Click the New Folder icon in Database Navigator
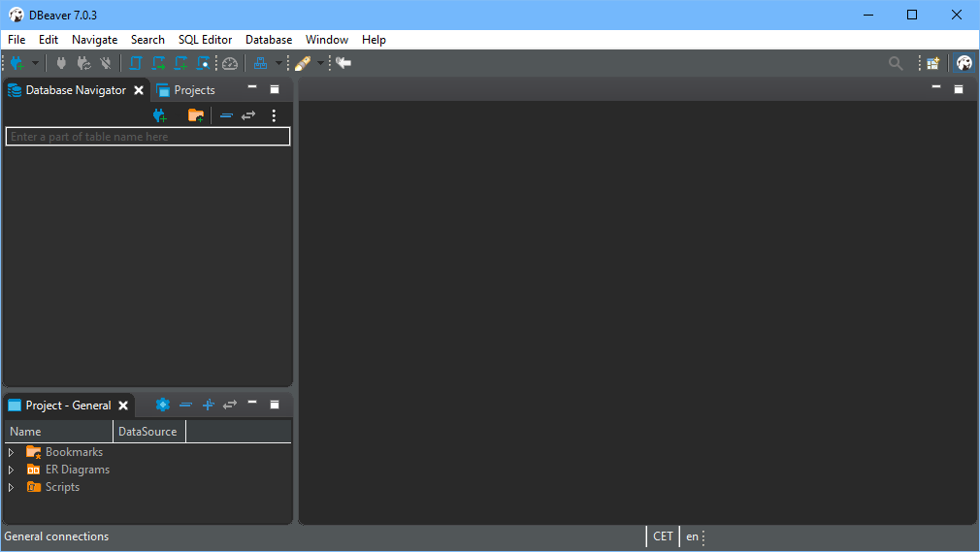Viewport: 980px width, 552px height. pos(196,115)
